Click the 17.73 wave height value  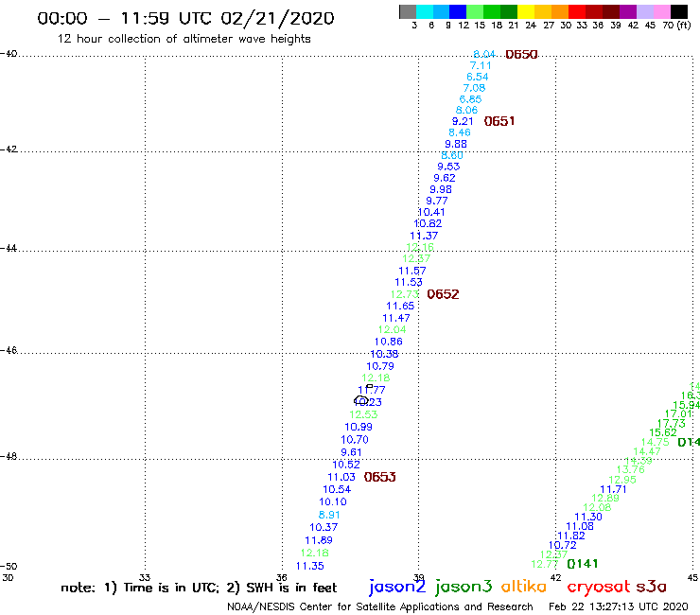click(672, 423)
